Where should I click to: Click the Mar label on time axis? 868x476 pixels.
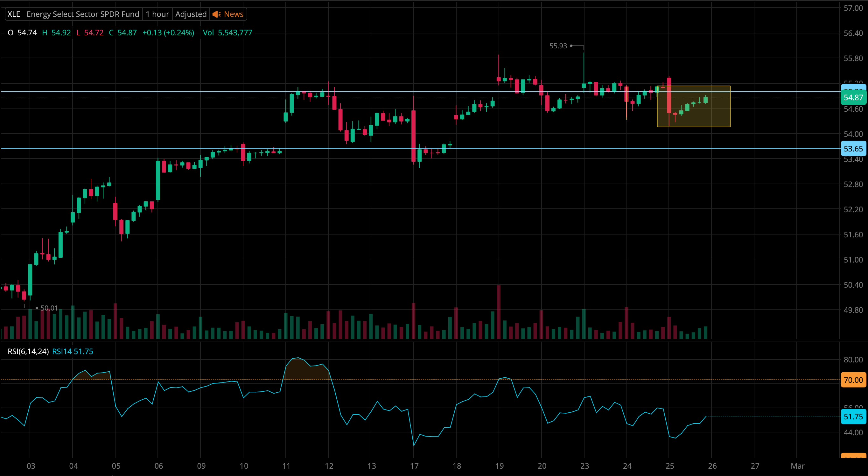click(797, 466)
